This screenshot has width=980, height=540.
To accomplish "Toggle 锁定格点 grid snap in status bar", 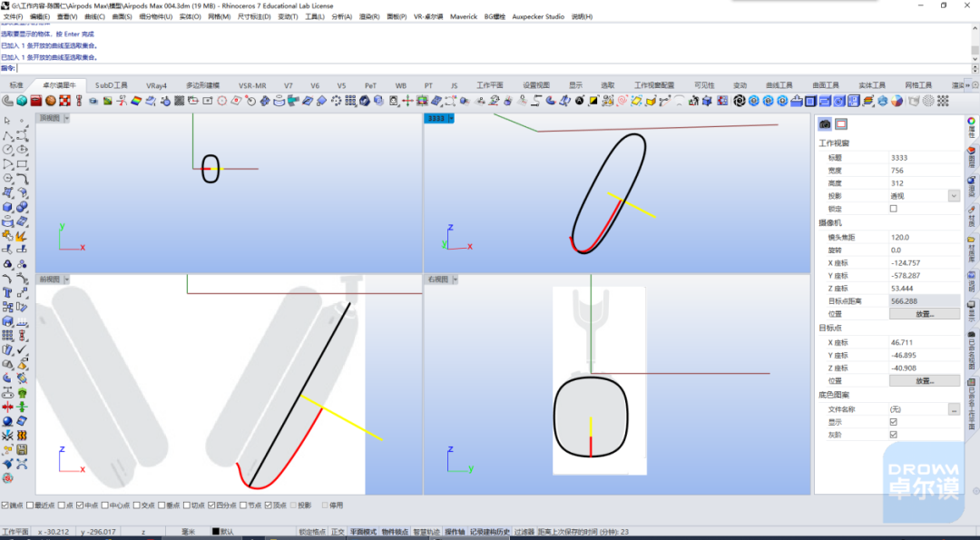I will [x=312, y=532].
